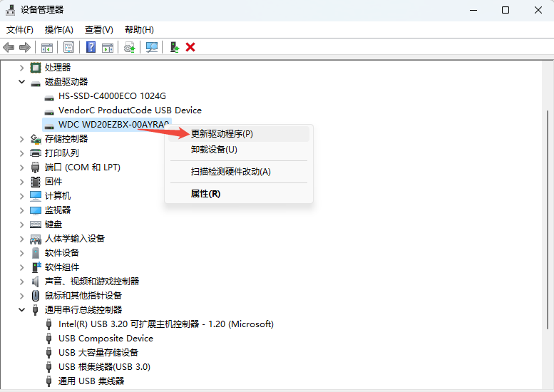The height and width of the screenshot is (392, 554).
Task: Open the 操作(A) menu in menu bar
Action: pyautogui.click(x=58, y=30)
